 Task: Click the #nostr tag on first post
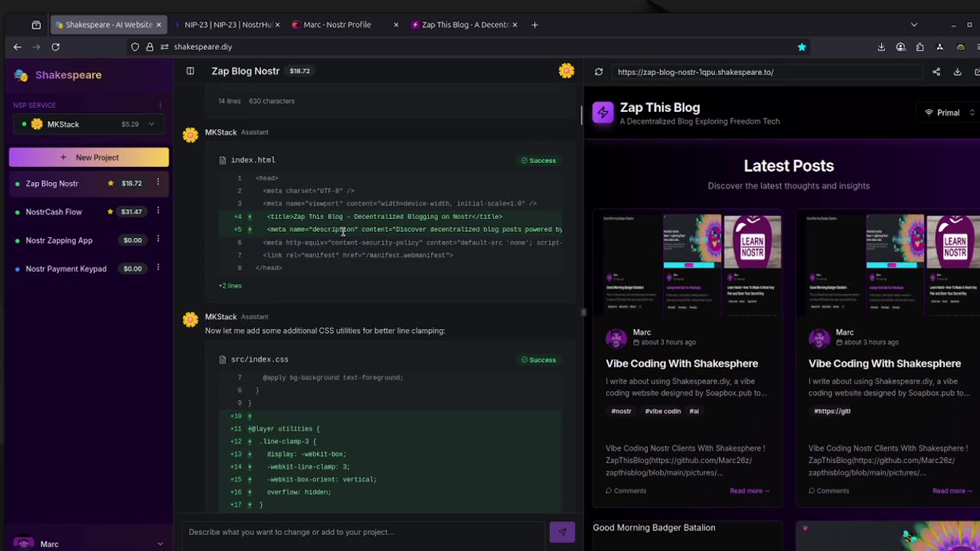tap(621, 411)
